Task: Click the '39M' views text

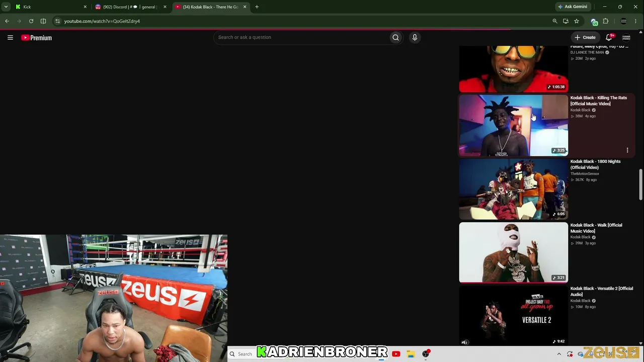Action: (x=579, y=243)
